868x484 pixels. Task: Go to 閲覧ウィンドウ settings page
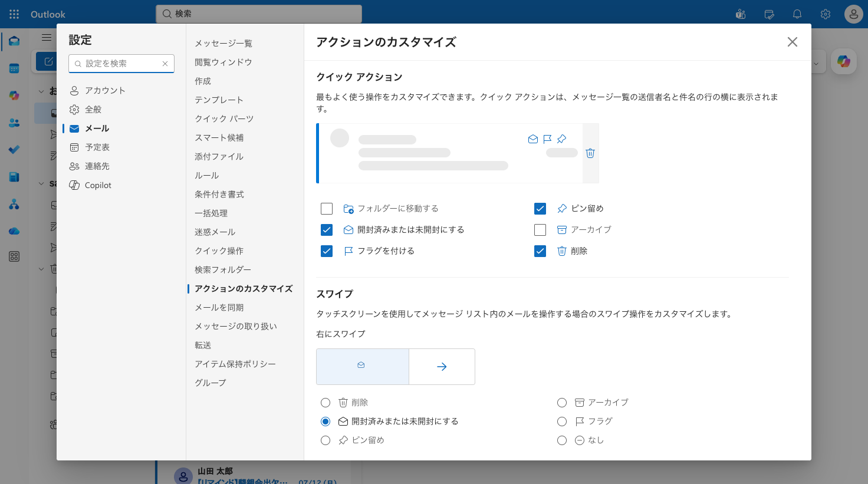click(223, 62)
